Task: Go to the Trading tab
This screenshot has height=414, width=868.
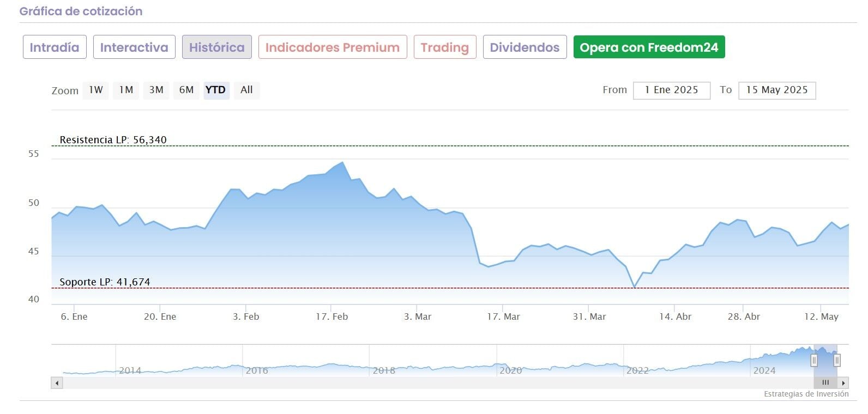Action: click(445, 47)
